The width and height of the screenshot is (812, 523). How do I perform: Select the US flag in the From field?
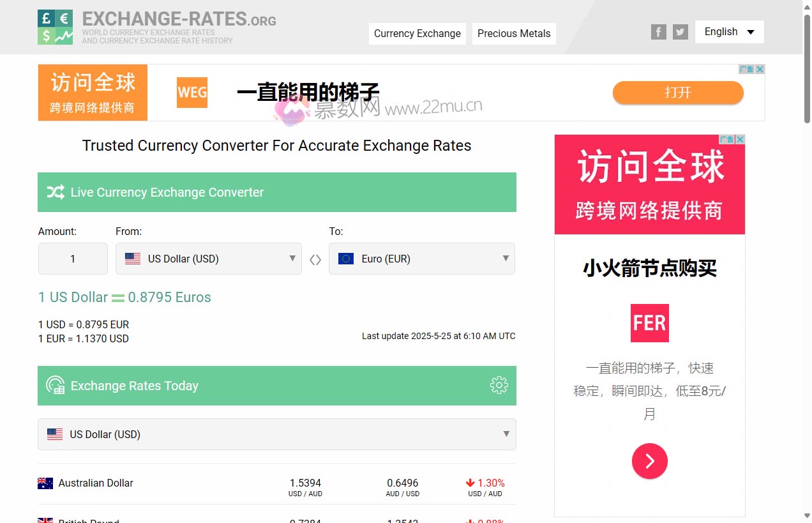coord(132,259)
